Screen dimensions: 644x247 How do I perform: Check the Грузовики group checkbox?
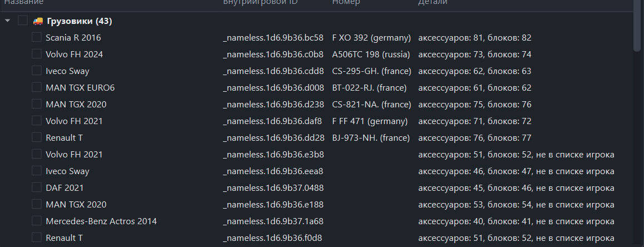[x=23, y=21]
